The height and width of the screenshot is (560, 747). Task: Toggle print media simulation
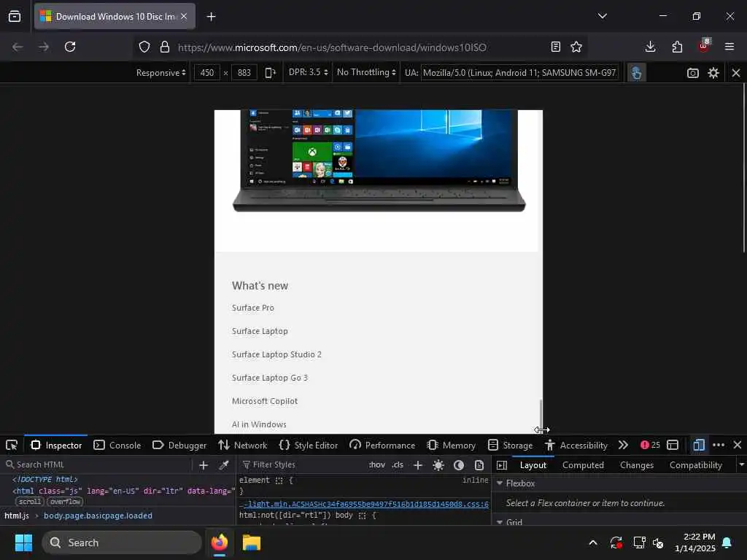pyautogui.click(x=479, y=465)
